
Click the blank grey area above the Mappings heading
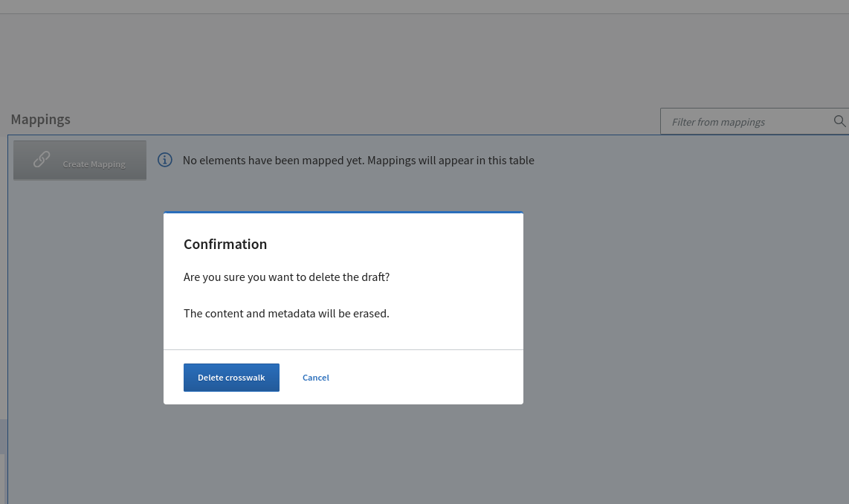click(x=424, y=59)
